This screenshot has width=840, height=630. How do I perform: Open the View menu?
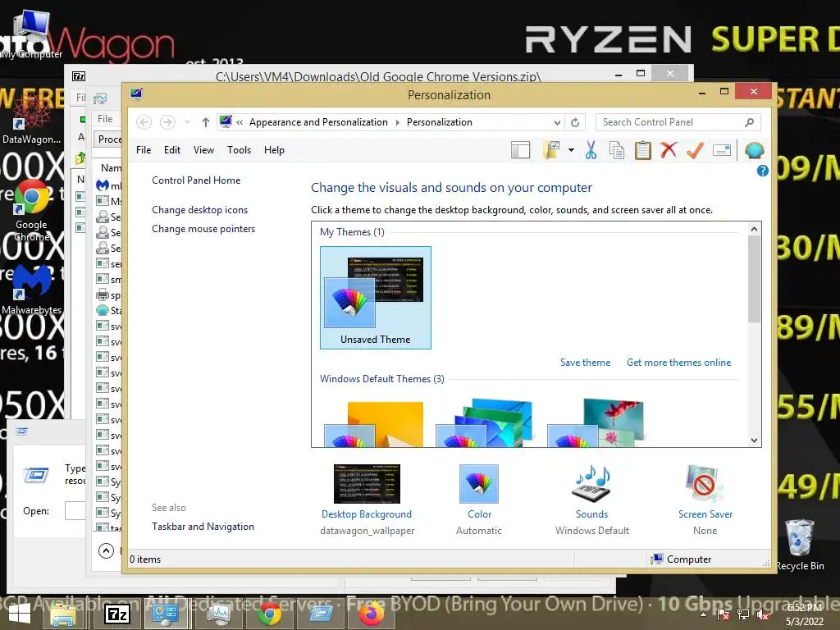(x=203, y=150)
